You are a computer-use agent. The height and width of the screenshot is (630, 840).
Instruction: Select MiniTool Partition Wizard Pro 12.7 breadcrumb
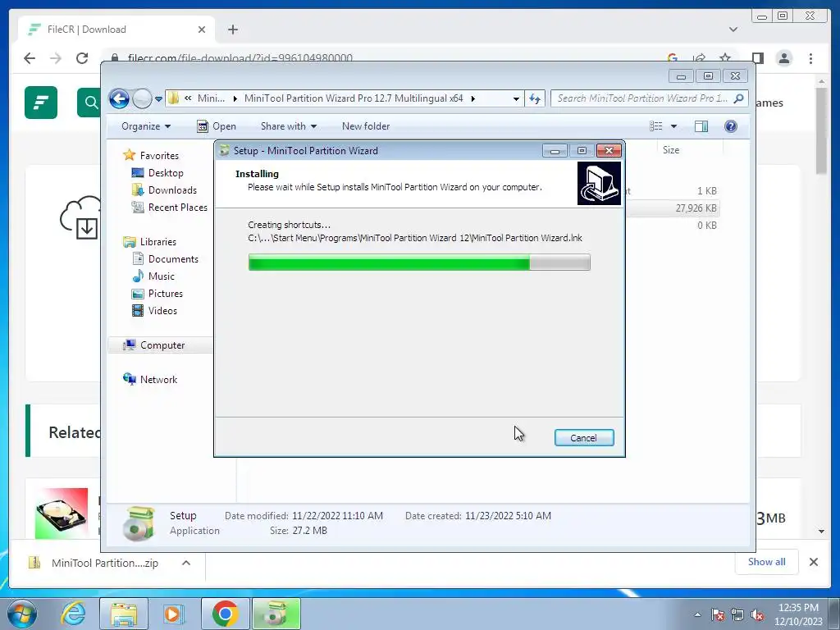(354, 98)
